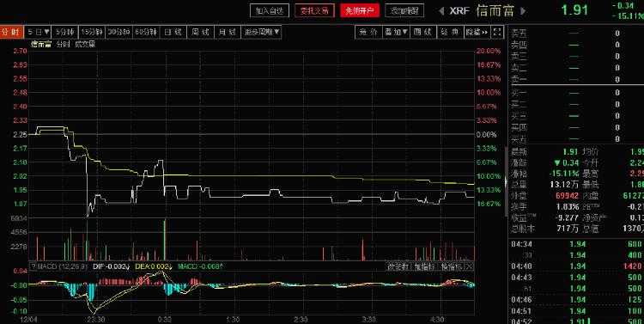Screen dimensions: 644x324
Task: Select the 日线 daily chart tab
Action: (173, 32)
